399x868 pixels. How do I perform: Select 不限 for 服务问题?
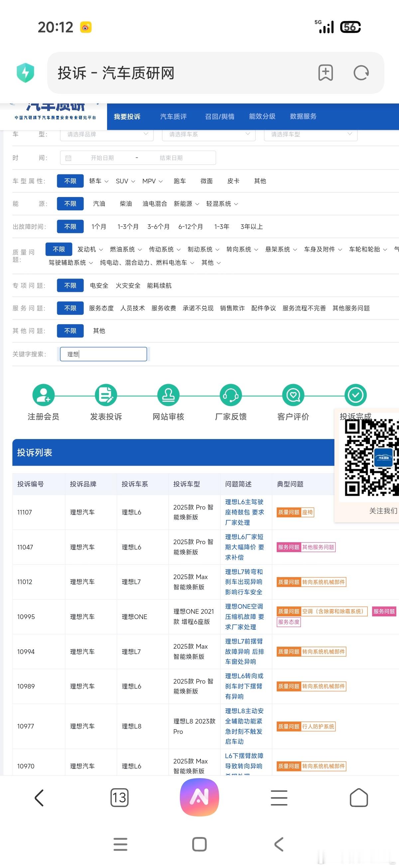coord(70,308)
